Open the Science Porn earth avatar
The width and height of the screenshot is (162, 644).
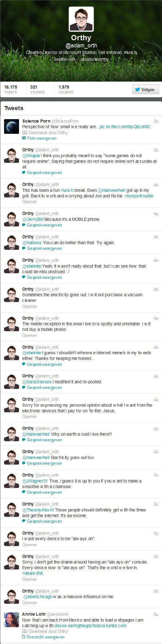pos(12,126)
